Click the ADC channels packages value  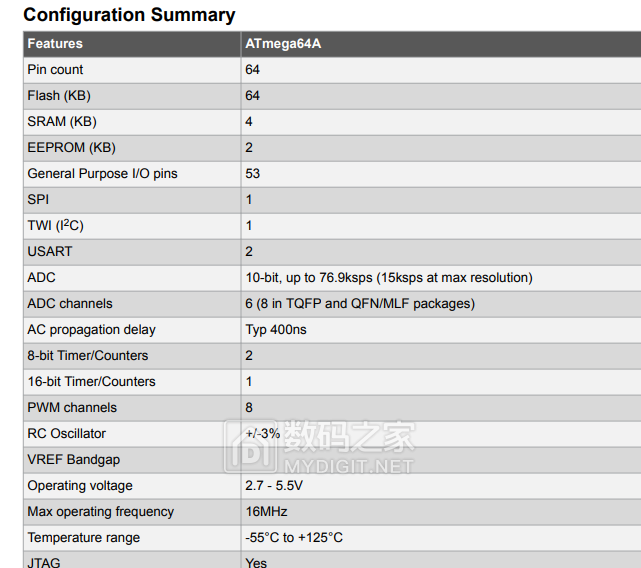coord(359,304)
